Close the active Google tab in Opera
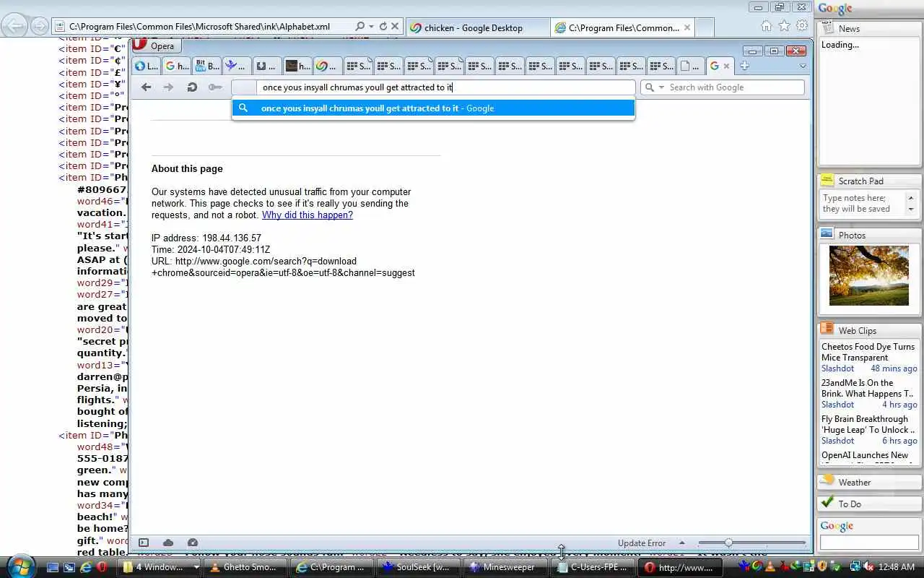The image size is (924, 578). tap(726, 66)
